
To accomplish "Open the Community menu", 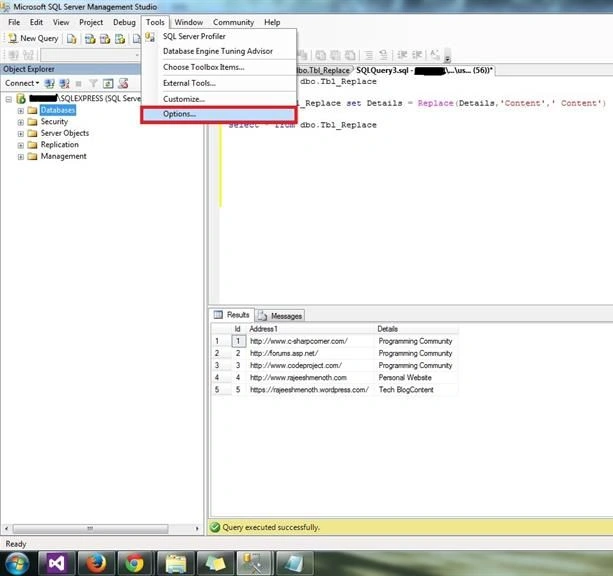I will pos(233,22).
